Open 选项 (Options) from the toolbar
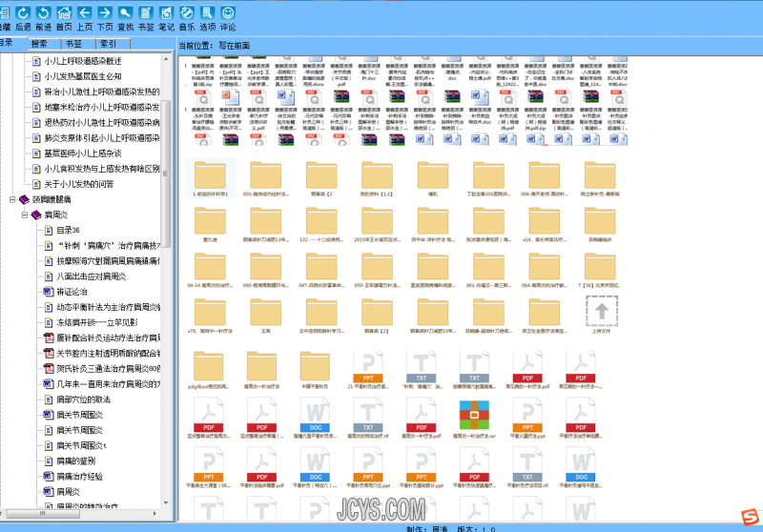 208,13
